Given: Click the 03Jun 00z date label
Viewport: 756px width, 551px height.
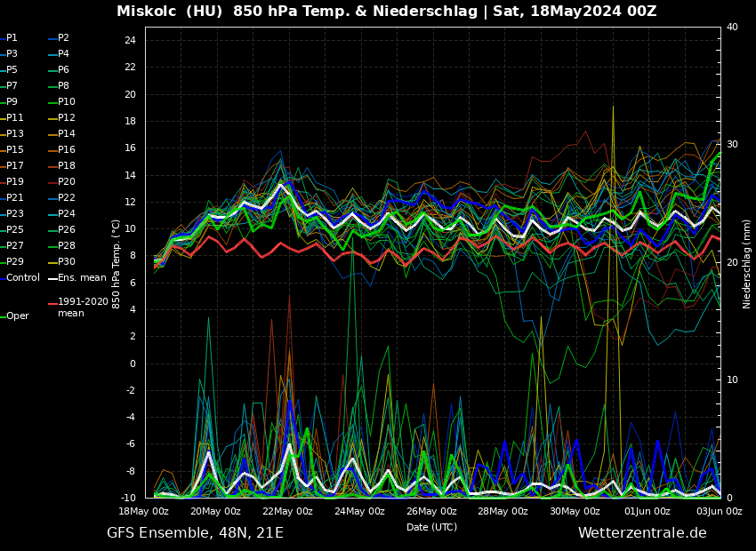Looking at the screenshot, I should coord(719,511).
